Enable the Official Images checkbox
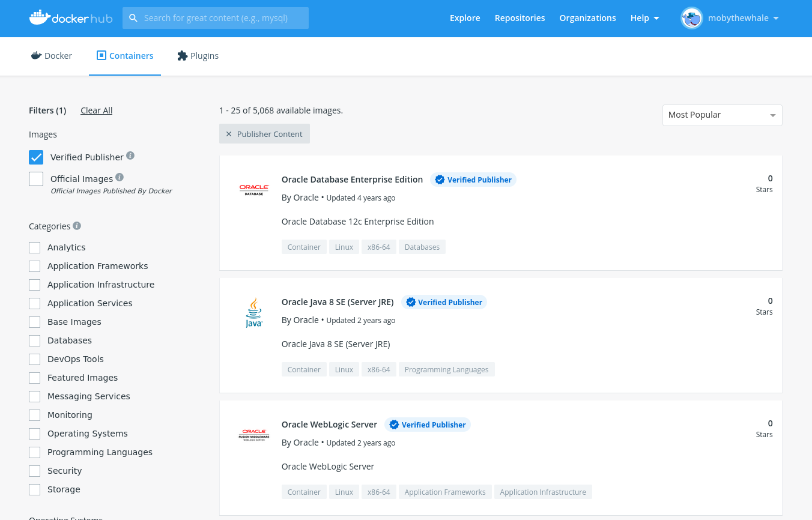Screen dimensions: 812x520 pos(36,179)
